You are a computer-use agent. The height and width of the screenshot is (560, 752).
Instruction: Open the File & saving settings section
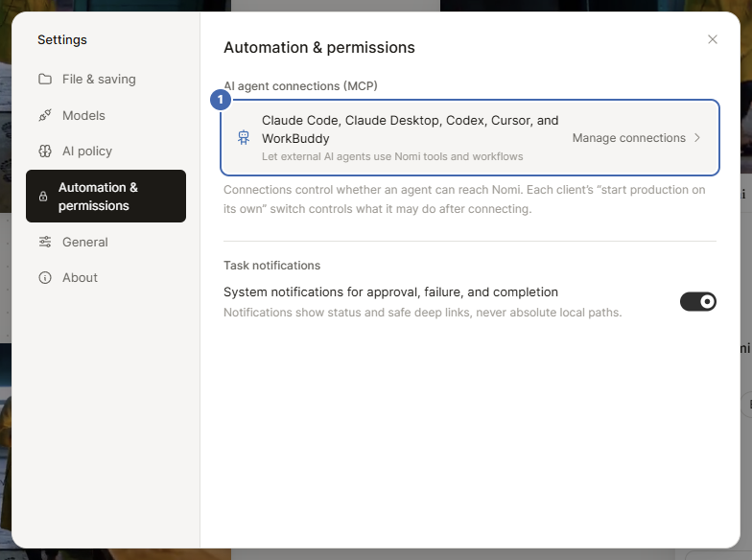(x=106, y=79)
